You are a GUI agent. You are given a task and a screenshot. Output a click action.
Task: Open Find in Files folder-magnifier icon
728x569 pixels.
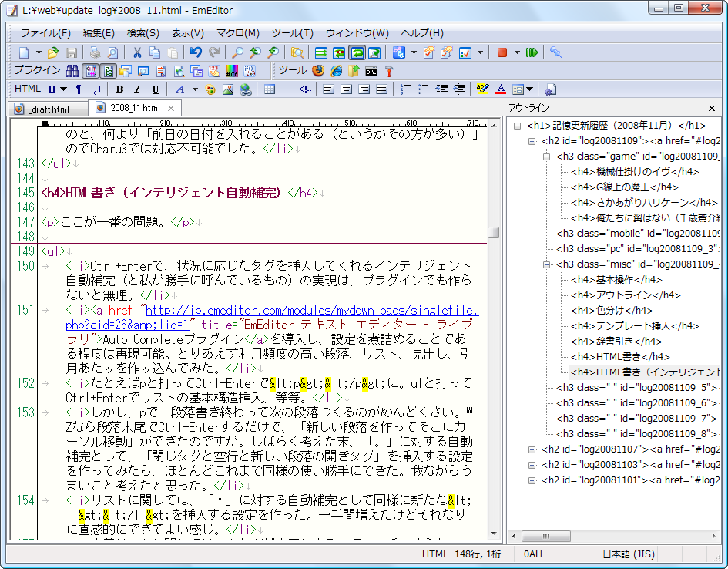click(297, 52)
